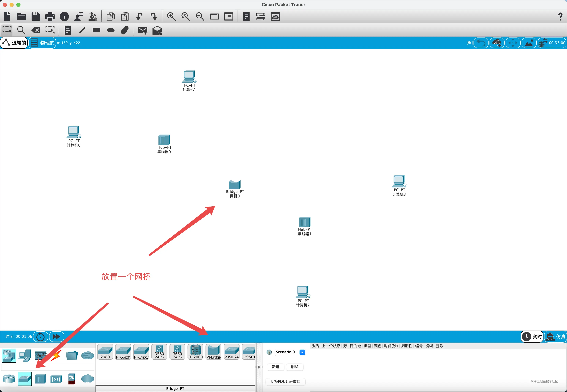
Task: Print the workspace using the printer icon
Action: [x=50, y=17]
